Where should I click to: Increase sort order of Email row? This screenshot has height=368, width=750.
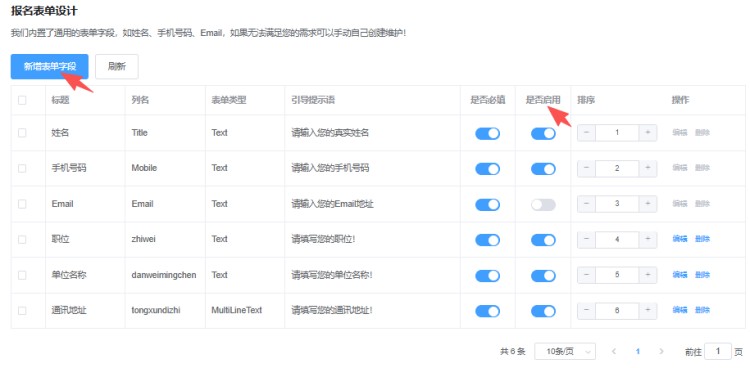(648, 204)
